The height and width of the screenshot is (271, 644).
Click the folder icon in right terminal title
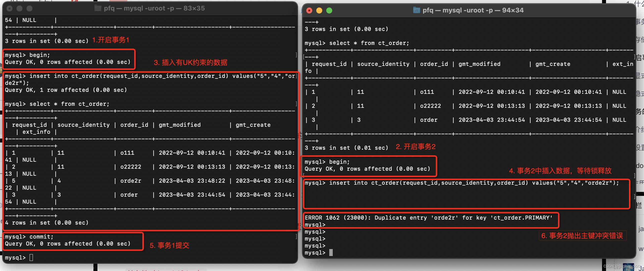pyautogui.click(x=416, y=10)
